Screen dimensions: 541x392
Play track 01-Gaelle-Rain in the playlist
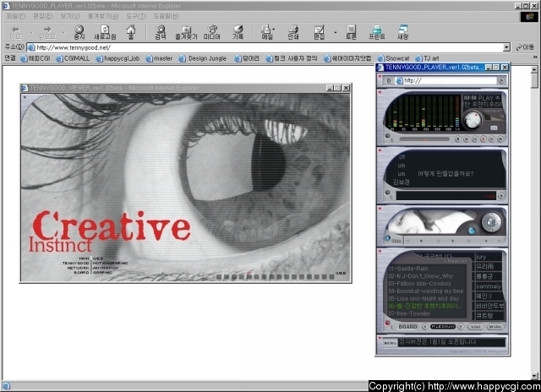[x=408, y=268]
